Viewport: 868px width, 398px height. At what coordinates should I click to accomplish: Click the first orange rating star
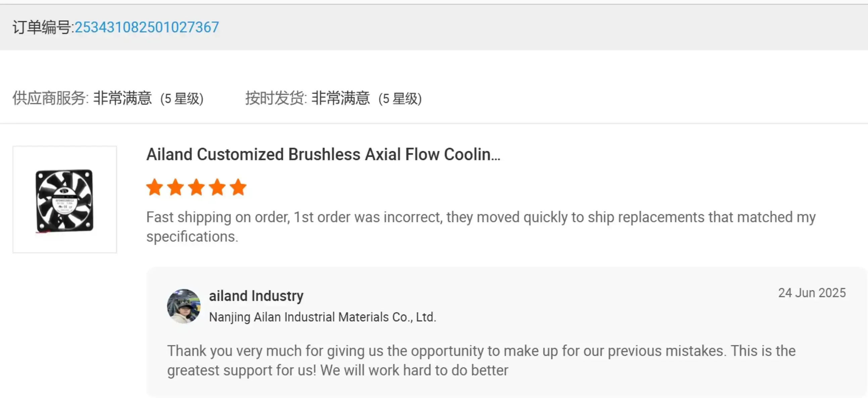(155, 187)
